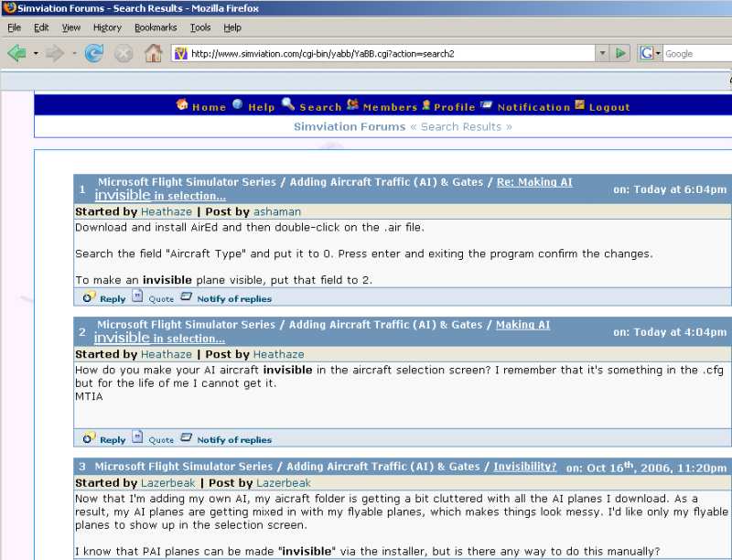The image size is (732, 560).
Task: Click 'Notify of replies' under result 2
Action: pyautogui.click(x=234, y=440)
